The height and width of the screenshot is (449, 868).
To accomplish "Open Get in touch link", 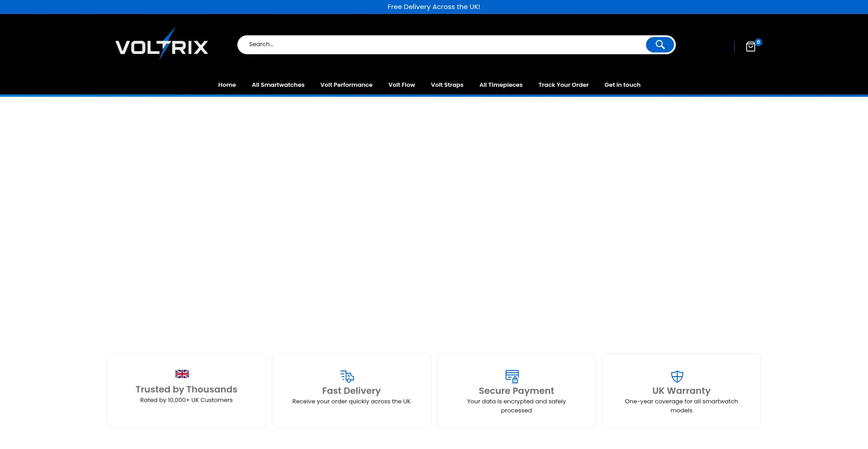I will tap(623, 85).
